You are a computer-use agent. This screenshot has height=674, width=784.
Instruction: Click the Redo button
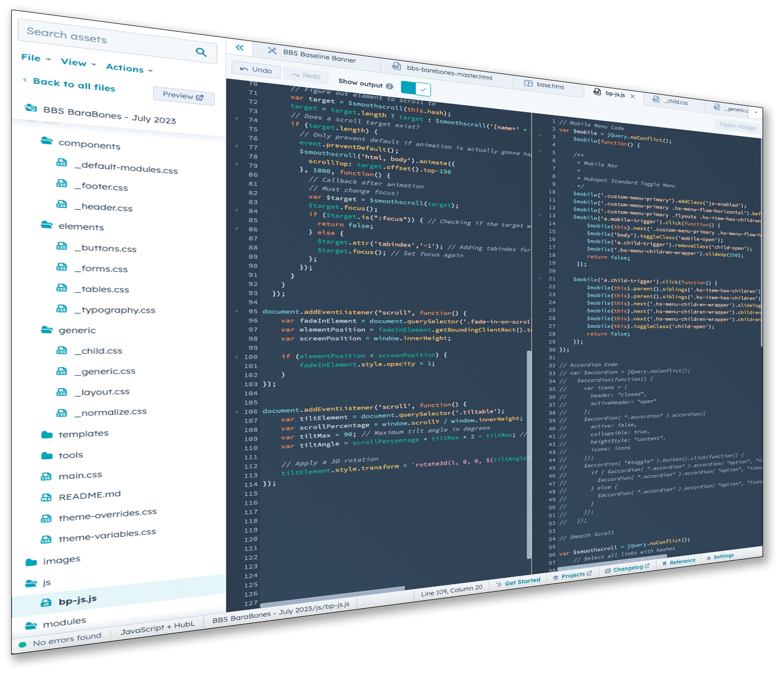tap(307, 75)
